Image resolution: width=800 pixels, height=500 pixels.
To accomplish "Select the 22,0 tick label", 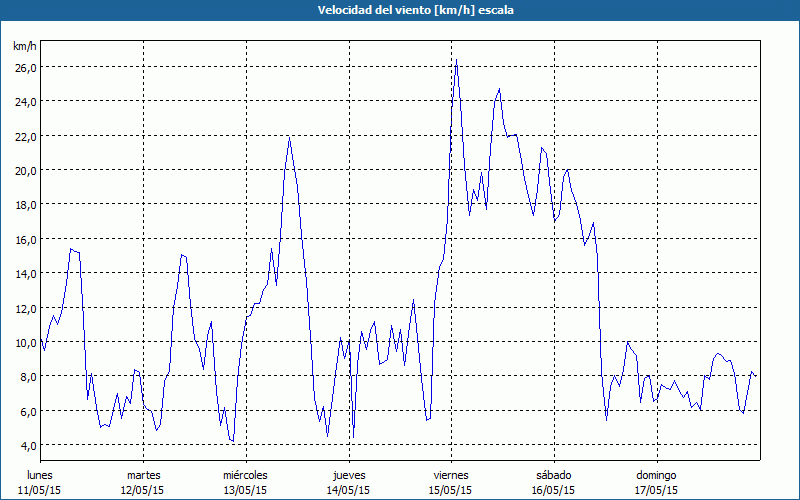I will pyautogui.click(x=25, y=136).
